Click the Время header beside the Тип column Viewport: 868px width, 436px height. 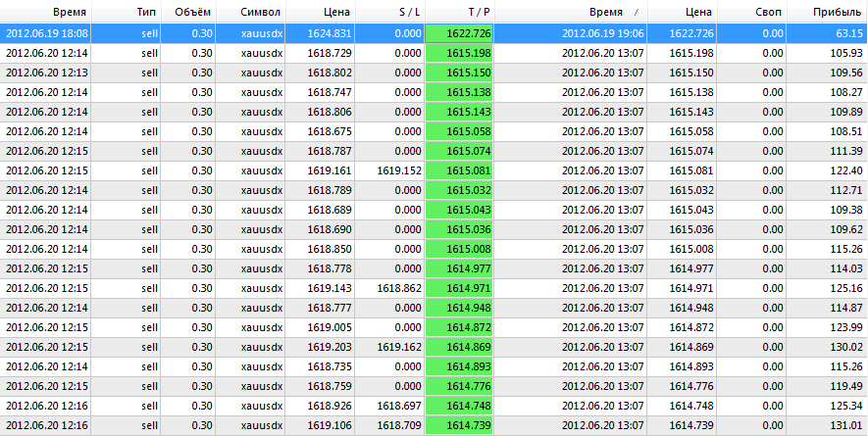point(46,12)
